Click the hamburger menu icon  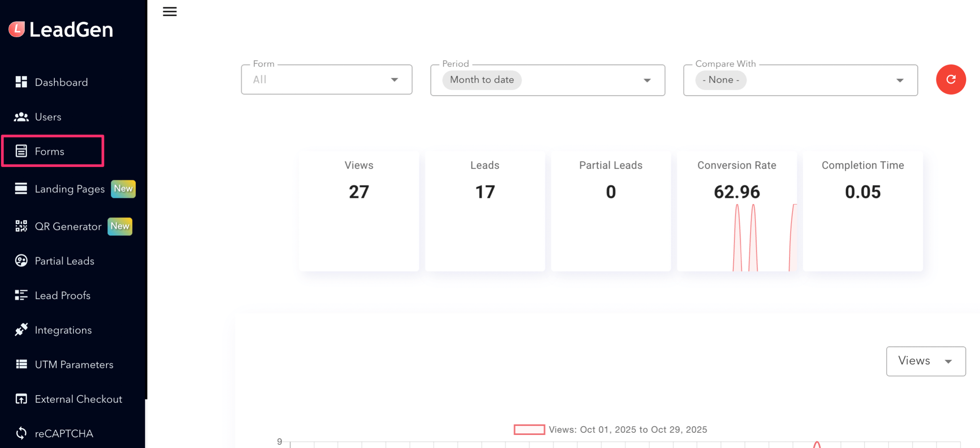(170, 11)
